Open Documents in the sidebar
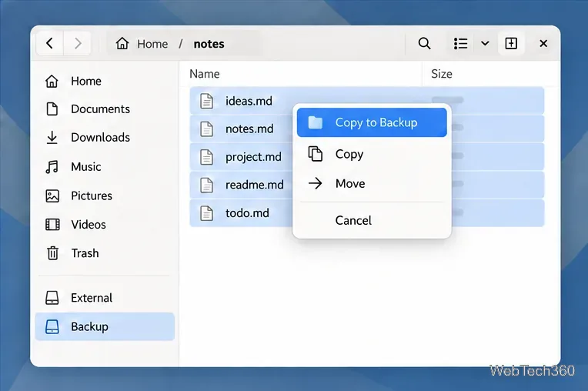This screenshot has width=588, height=391. tap(105, 109)
